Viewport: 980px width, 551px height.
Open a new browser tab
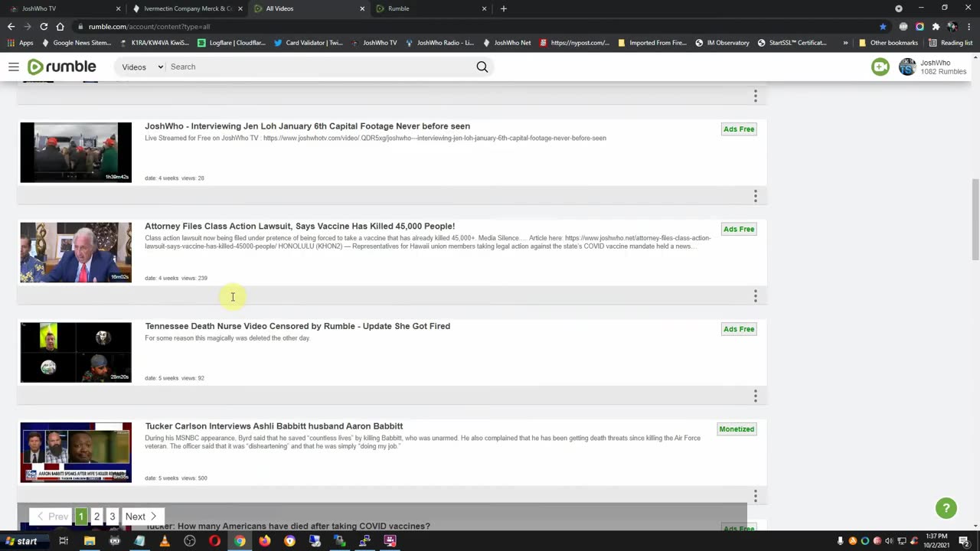pyautogui.click(x=503, y=8)
